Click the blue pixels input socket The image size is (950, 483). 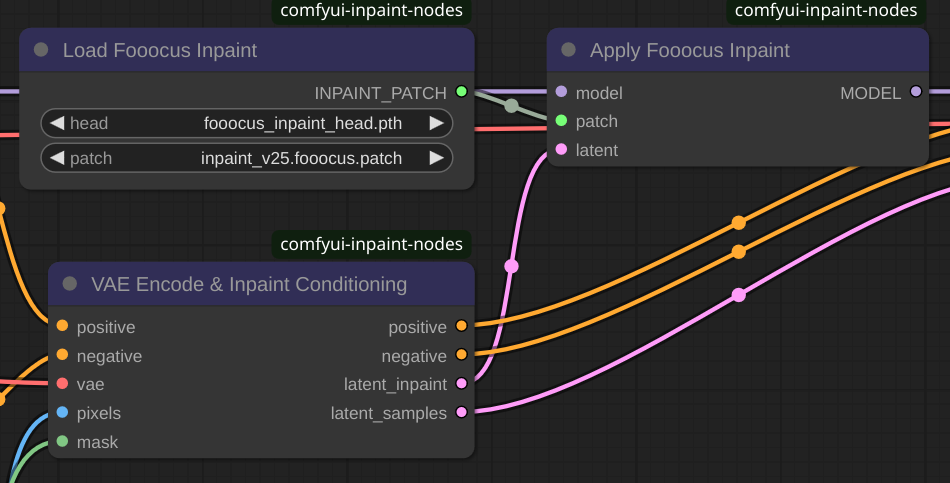pyautogui.click(x=62, y=412)
